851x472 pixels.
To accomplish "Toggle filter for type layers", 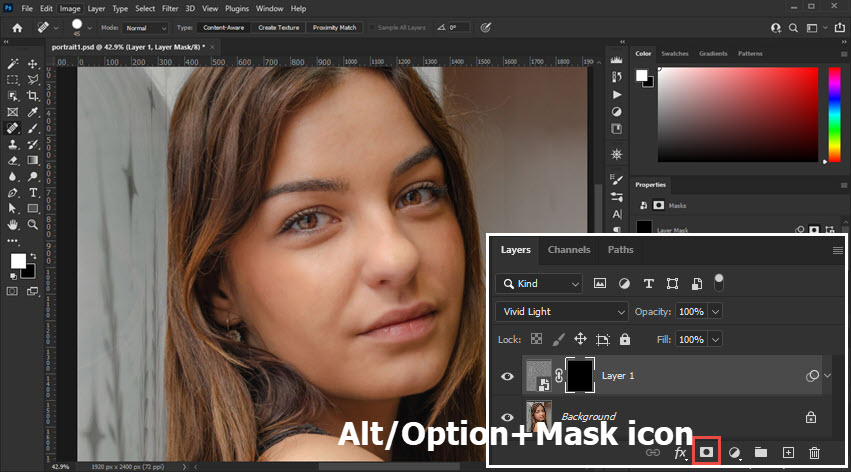I will coord(649,283).
